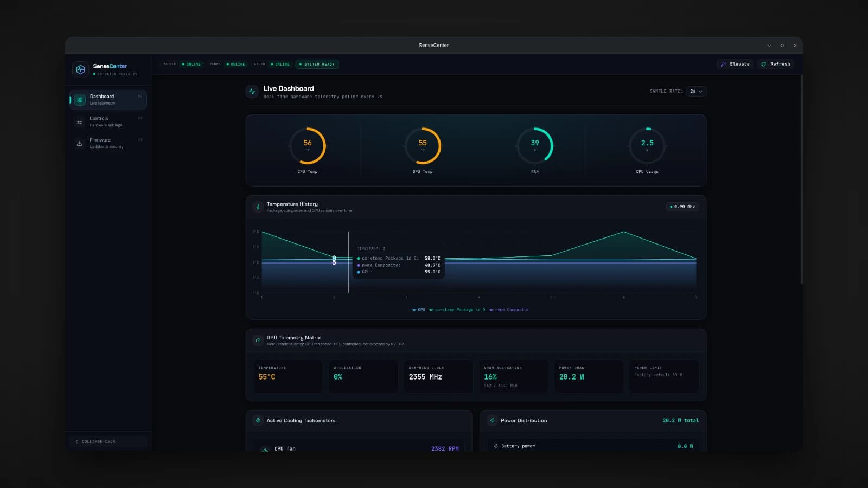Click the 2355 MHz graphics clock value

(x=425, y=377)
